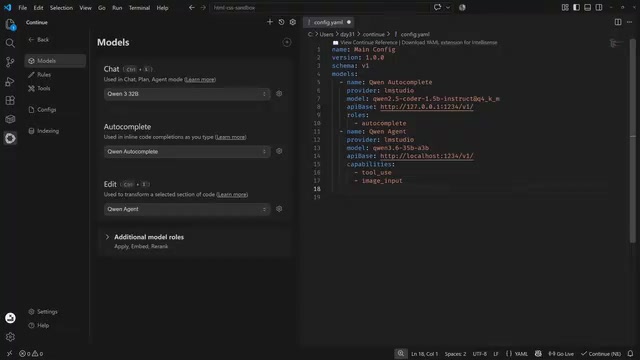Open the Help menu
Viewport: 640px width, 360px height.
(x=162, y=8)
